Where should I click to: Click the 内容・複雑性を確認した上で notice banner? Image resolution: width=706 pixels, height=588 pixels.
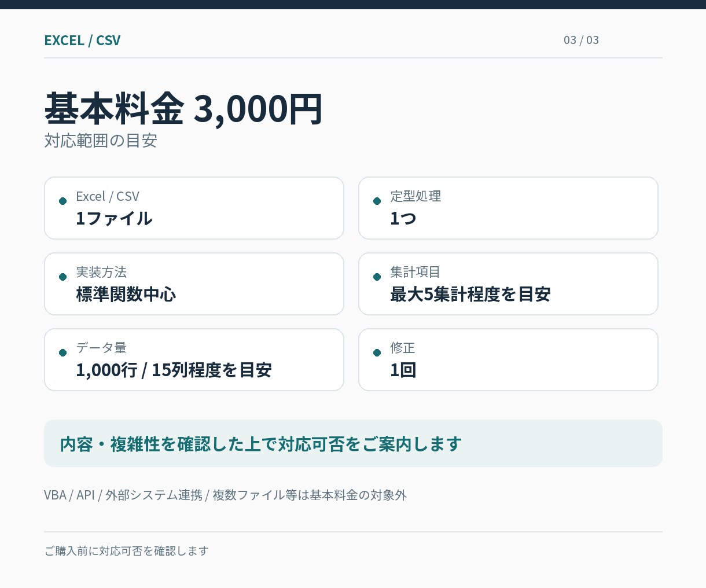353,443
